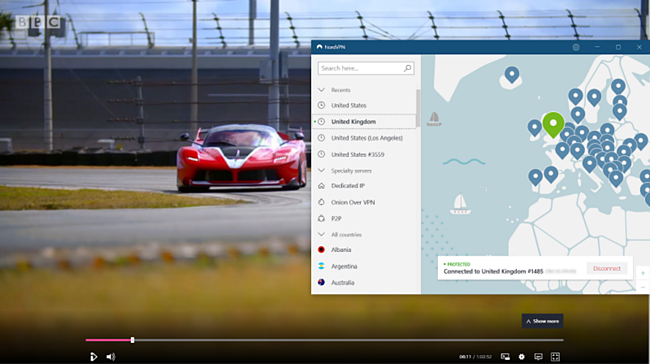
Task: Click the Dedicated IP house icon
Action: click(321, 186)
